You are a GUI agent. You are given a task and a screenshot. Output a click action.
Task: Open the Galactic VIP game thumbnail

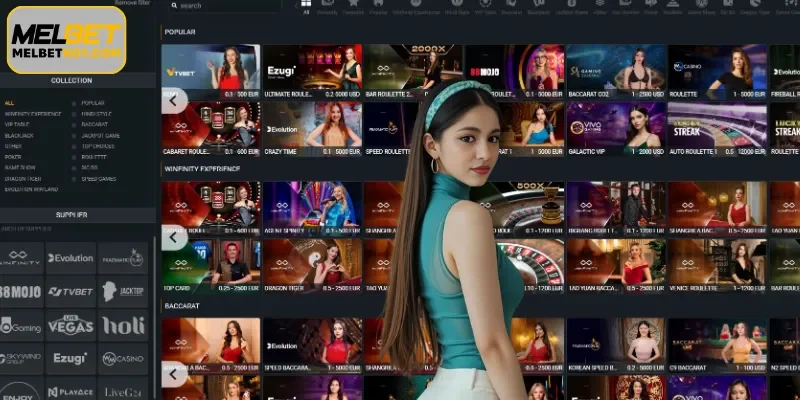tap(616, 129)
